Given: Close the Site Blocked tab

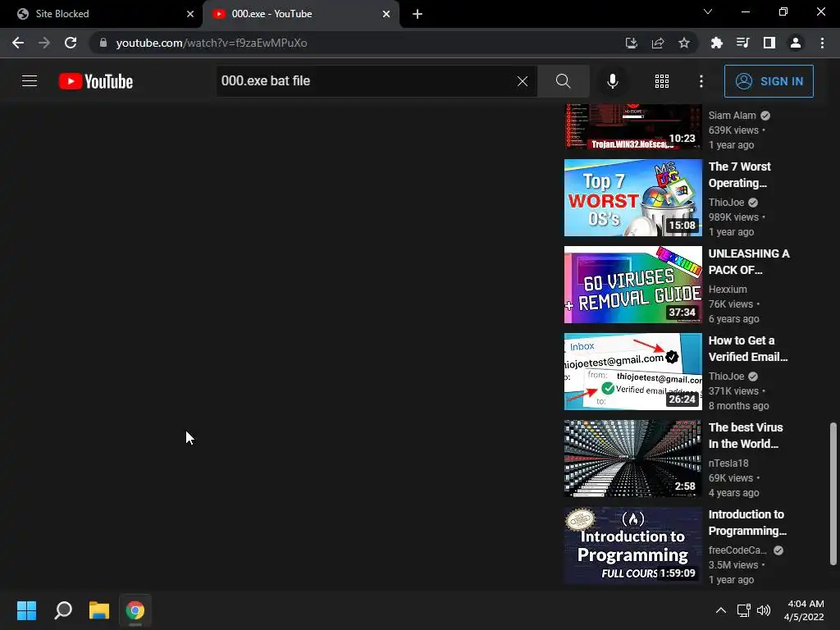Looking at the screenshot, I should click(x=190, y=14).
